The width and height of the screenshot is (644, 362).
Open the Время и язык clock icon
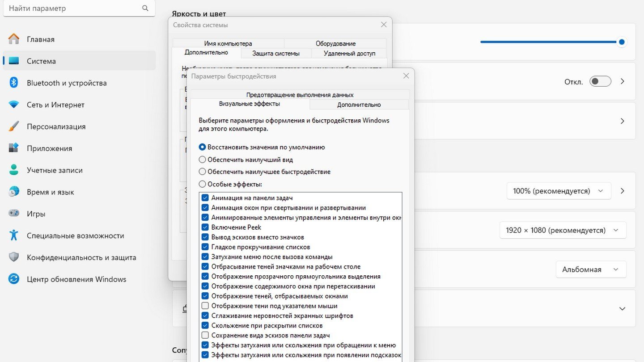[14, 192]
